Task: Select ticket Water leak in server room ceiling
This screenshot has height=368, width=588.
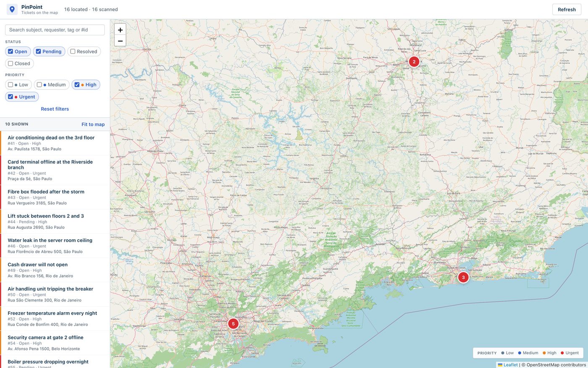Action: click(x=55, y=246)
